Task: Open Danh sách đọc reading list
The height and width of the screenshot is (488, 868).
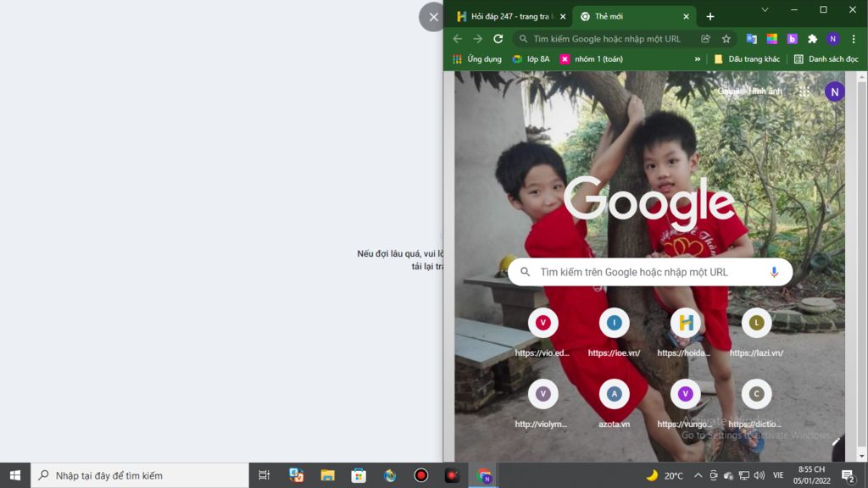Action: point(826,59)
